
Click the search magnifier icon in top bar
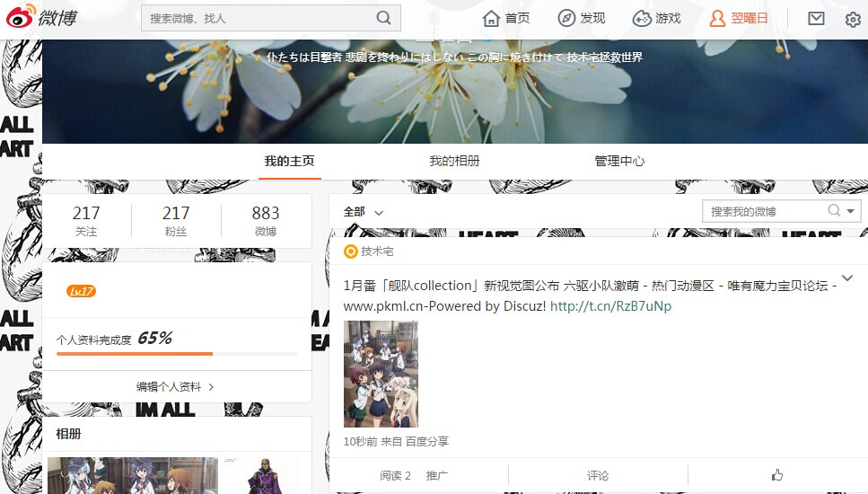pyautogui.click(x=384, y=18)
